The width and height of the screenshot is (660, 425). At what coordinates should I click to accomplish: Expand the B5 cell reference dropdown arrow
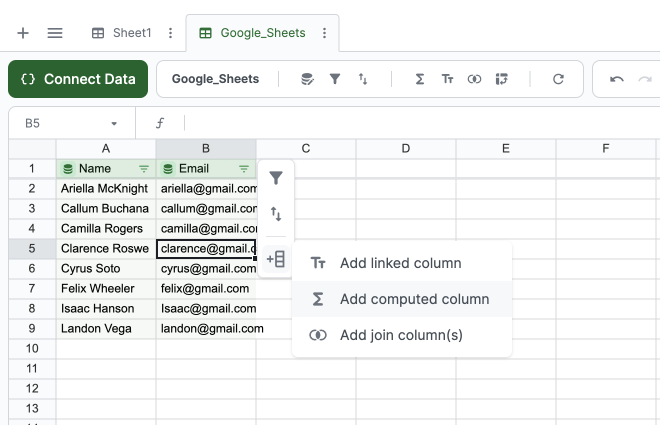tap(114, 123)
